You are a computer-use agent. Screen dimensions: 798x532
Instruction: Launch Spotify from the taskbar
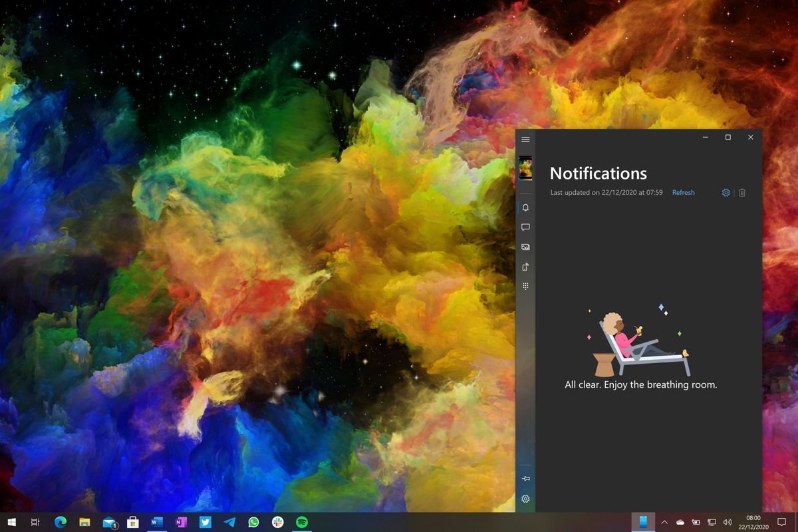(301, 523)
